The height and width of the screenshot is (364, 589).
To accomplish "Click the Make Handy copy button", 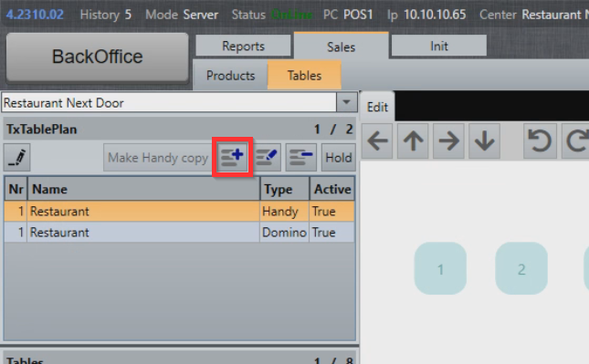I will [x=158, y=157].
